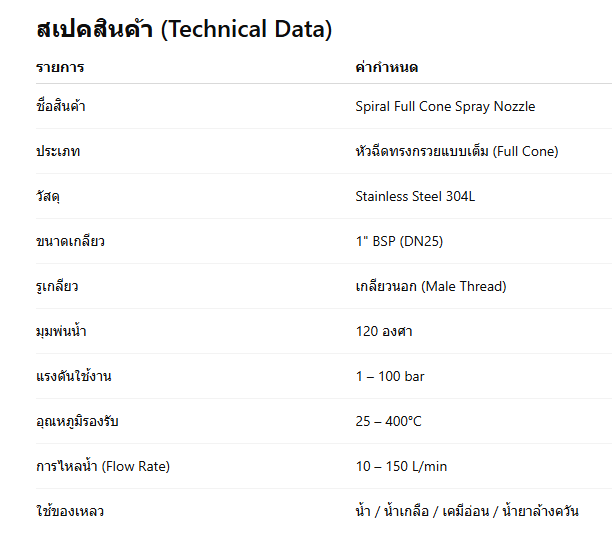
Task: Click the "10 – 150 L/min" flow value
Action: (x=400, y=467)
